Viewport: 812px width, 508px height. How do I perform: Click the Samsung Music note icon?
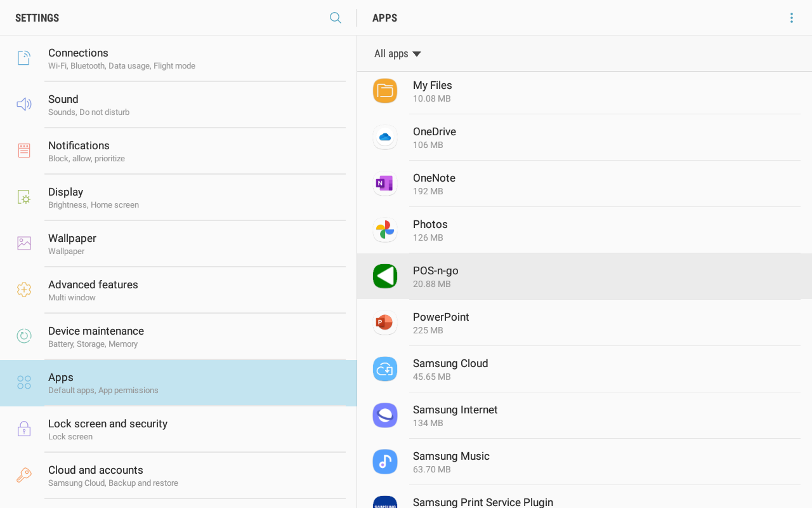point(385,462)
